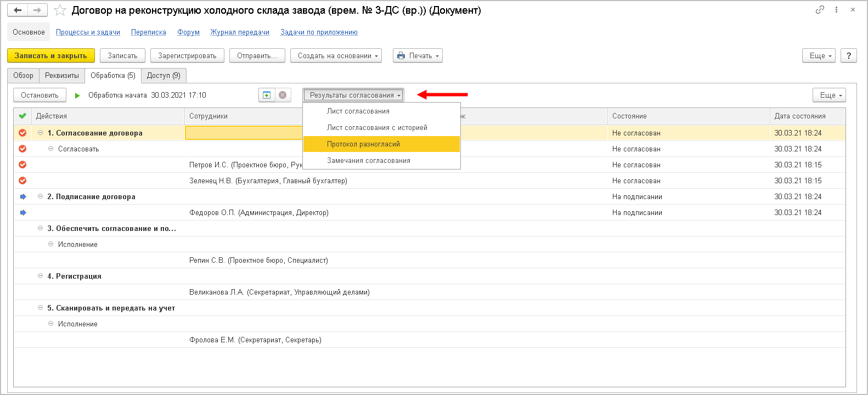The width and height of the screenshot is (868, 395).
Task: Copy link with the chain icon
Action: (x=820, y=10)
